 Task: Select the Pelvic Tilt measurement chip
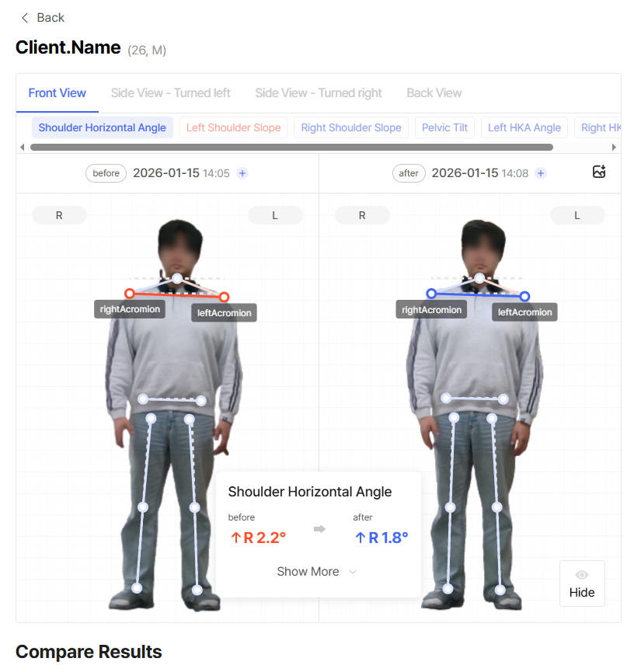click(x=444, y=127)
